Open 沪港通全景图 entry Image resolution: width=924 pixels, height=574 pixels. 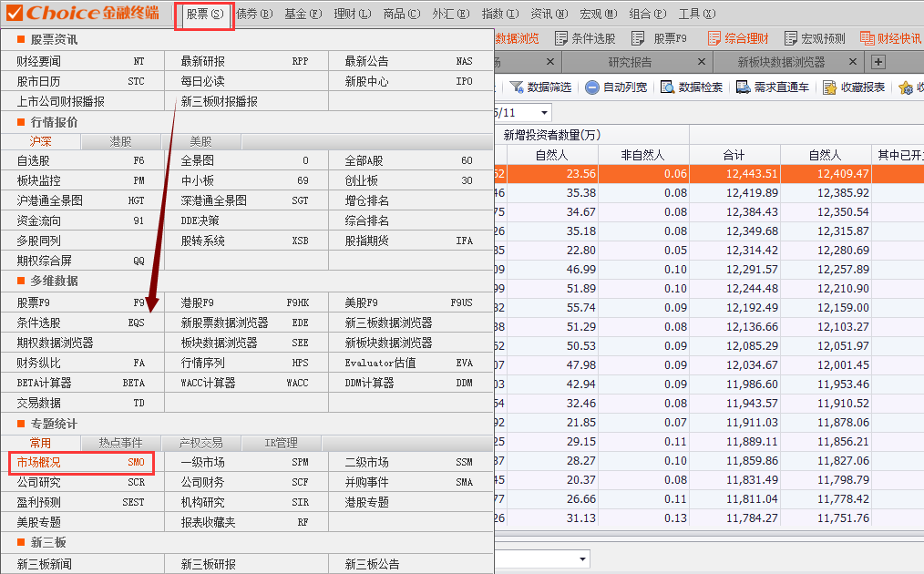tap(83, 200)
